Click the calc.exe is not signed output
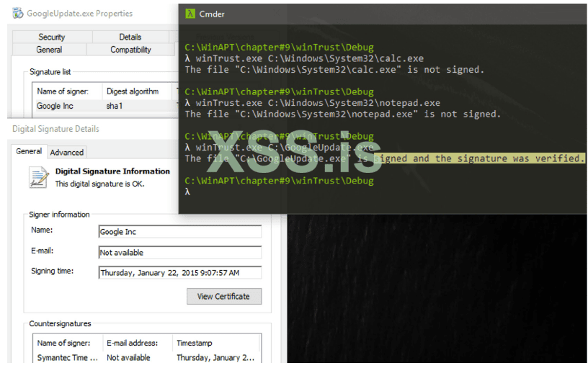Screen dimensions: 588x368 334,70
